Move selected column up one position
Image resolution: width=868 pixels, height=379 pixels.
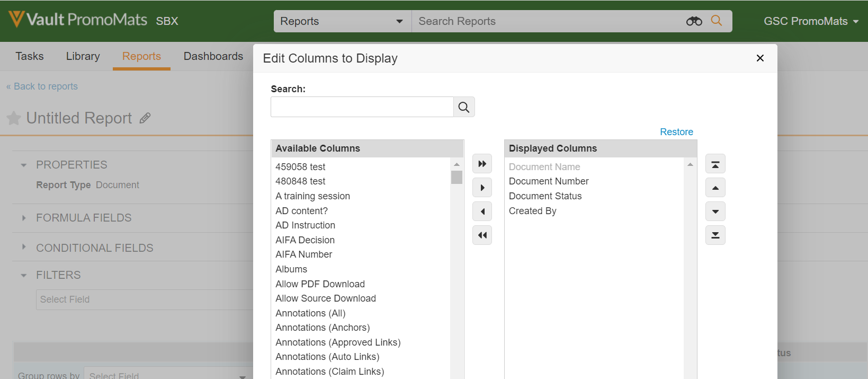pyautogui.click(x=715, y=188)
